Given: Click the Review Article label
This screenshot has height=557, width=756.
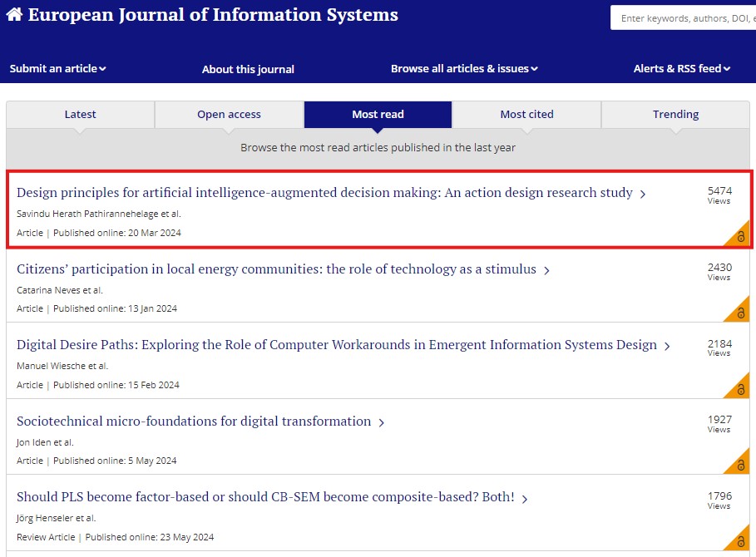Looking at the screenshot, I should [x=46, y=537].
